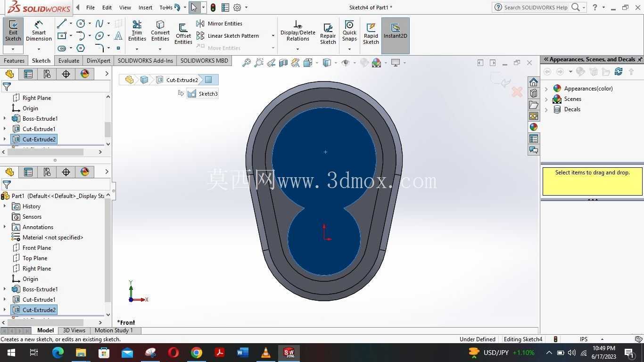Viewport: 644px width, 362px height.
Task: Expand Boss-Extrude1 in upper tree
Action: [x=5, y=119]
